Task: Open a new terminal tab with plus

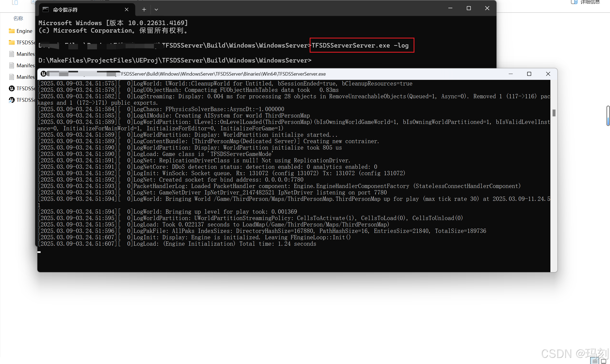Action: tap(144, 10)
